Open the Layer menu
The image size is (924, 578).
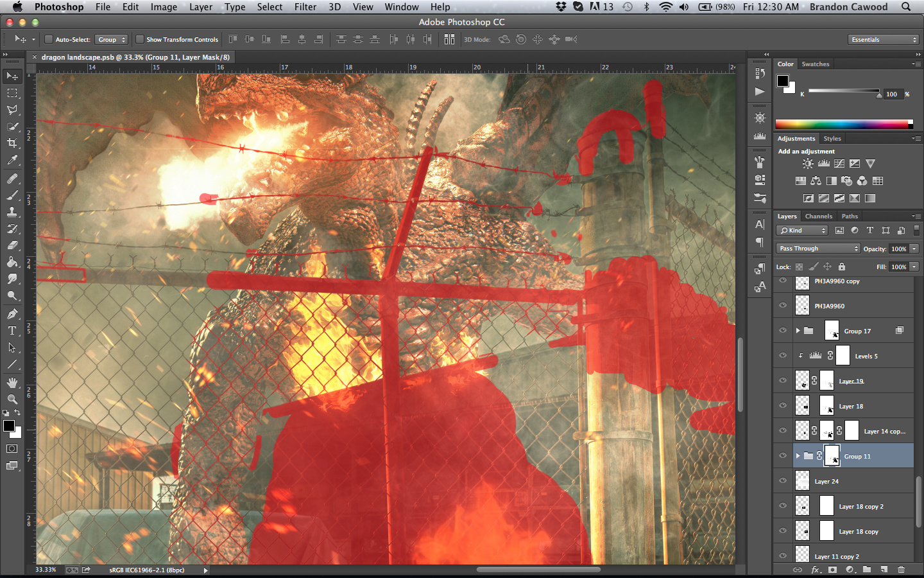click(201, 7)
